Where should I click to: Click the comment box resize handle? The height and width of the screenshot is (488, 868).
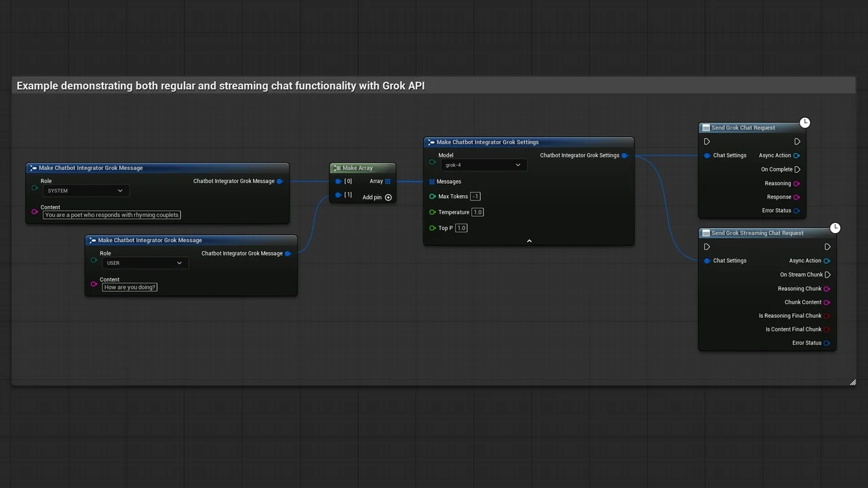(x=852, y=382)
